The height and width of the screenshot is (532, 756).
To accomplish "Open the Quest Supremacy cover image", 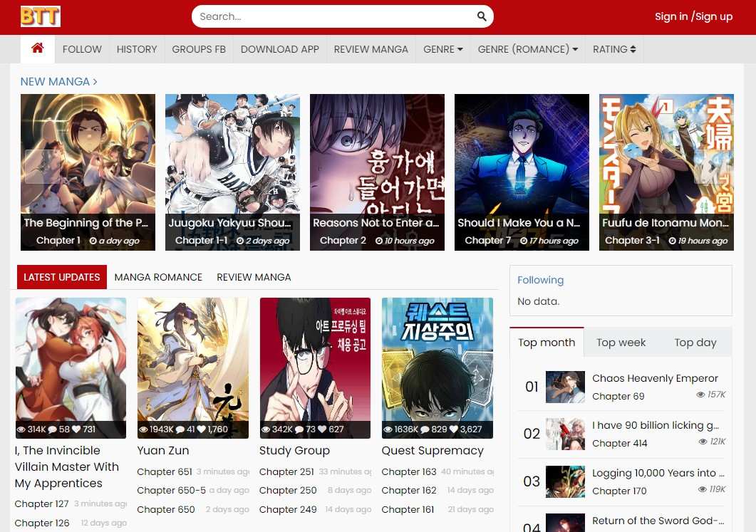I will pyautogui.click(x=437, y=367).
